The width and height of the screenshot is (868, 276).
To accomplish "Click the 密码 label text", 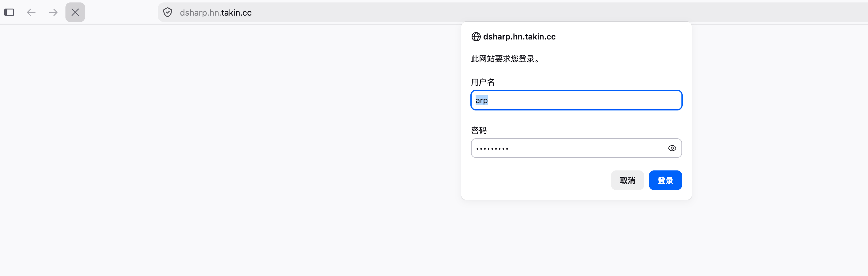I will (478, 130).
